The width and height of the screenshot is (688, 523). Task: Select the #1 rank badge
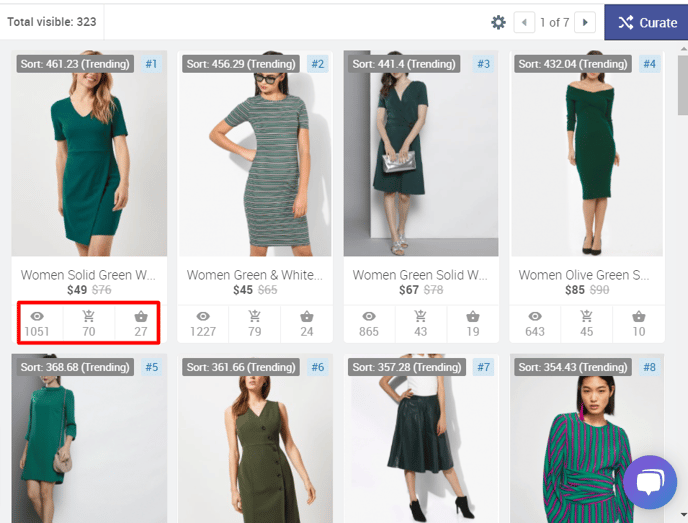(151, 64)
